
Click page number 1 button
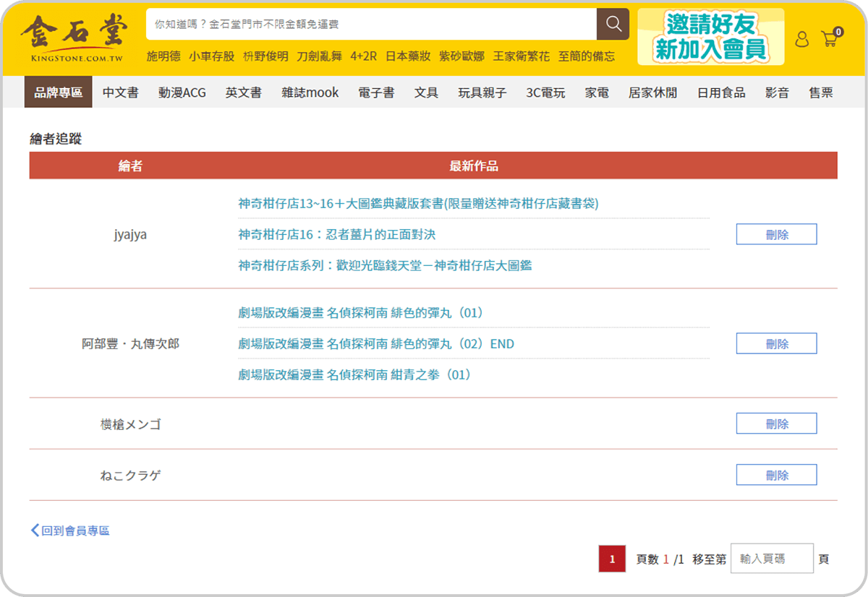[612, 559]
